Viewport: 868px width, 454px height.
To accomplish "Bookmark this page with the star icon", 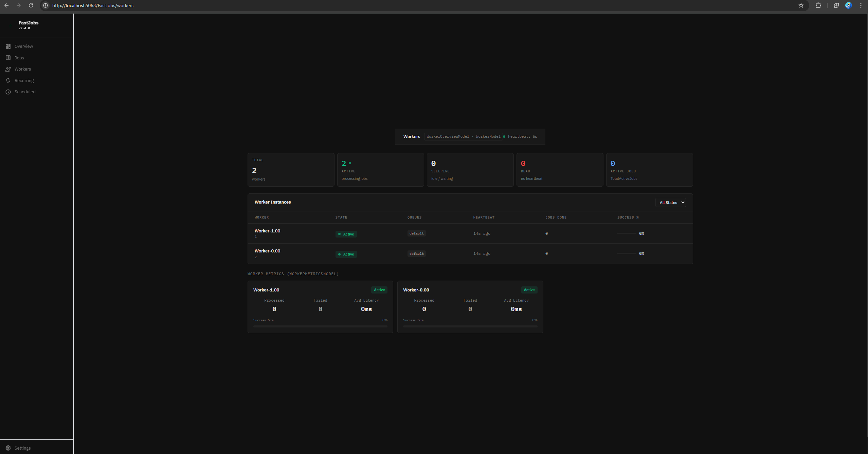I will pos(801,5).
